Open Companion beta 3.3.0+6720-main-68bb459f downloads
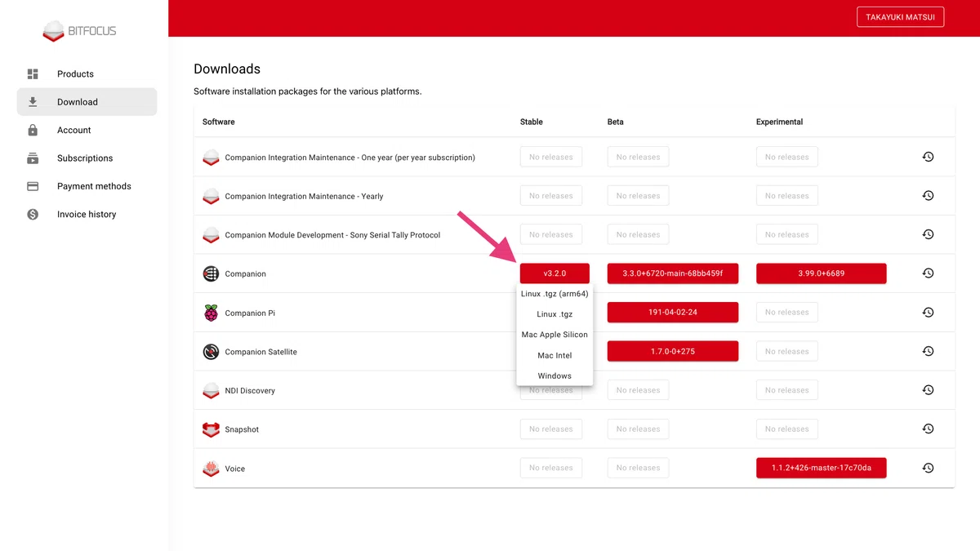This screenshot has height=551, width=980. [x=673, y=273]
